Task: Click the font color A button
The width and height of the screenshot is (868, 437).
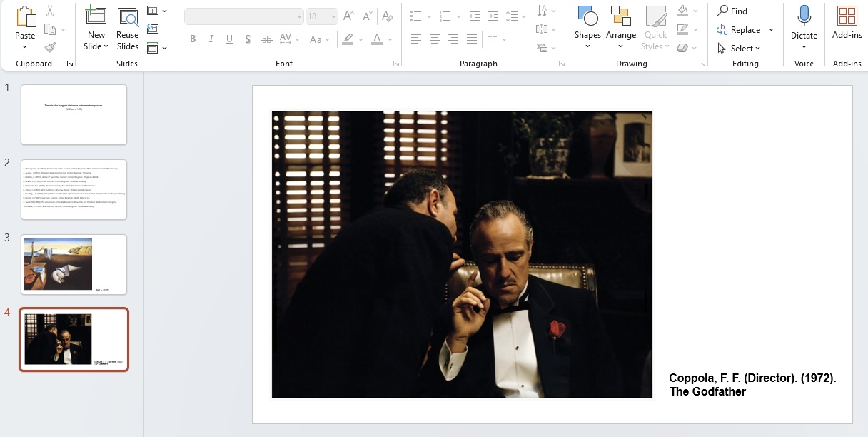Action: 377,39
